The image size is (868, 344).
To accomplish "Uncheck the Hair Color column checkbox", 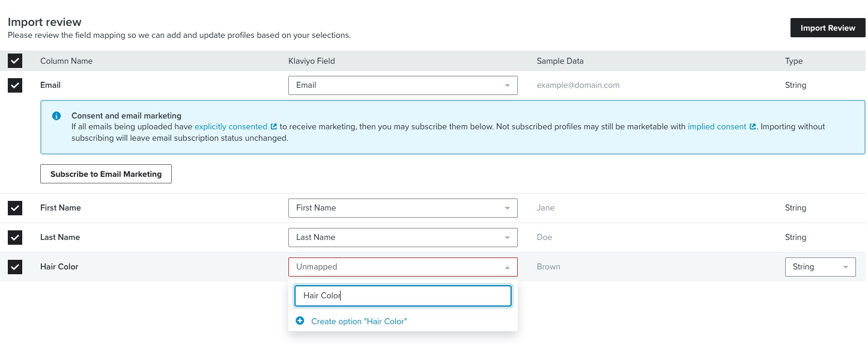I will [x=15, y=267].
